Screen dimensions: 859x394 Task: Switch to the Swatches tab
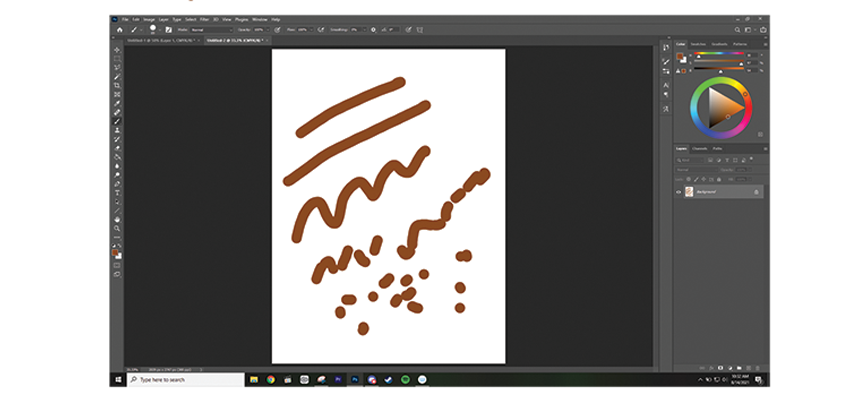click(698, 44)
